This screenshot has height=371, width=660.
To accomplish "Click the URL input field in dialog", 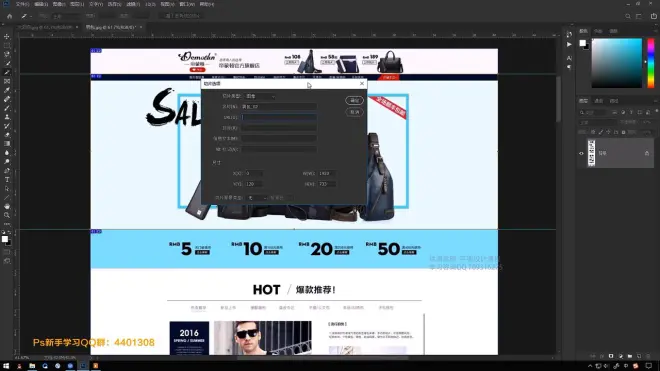I will [279, 117].
